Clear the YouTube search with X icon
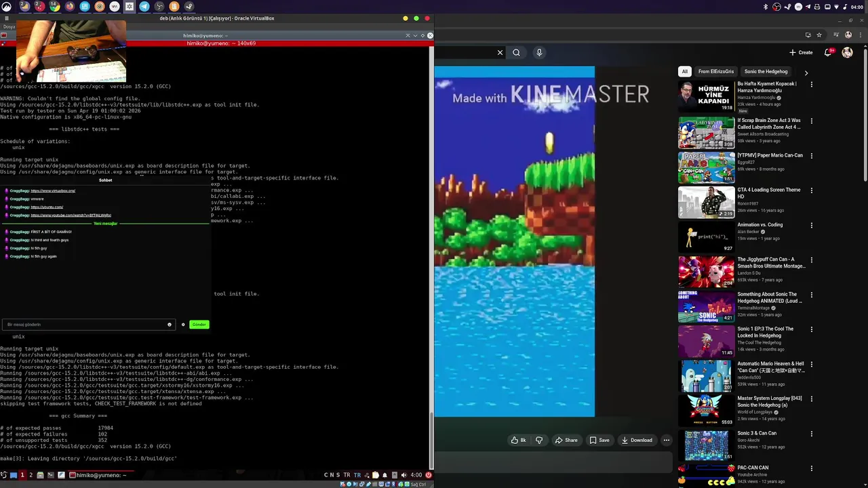This screenshot has height=488, width=868. point(500,52)
